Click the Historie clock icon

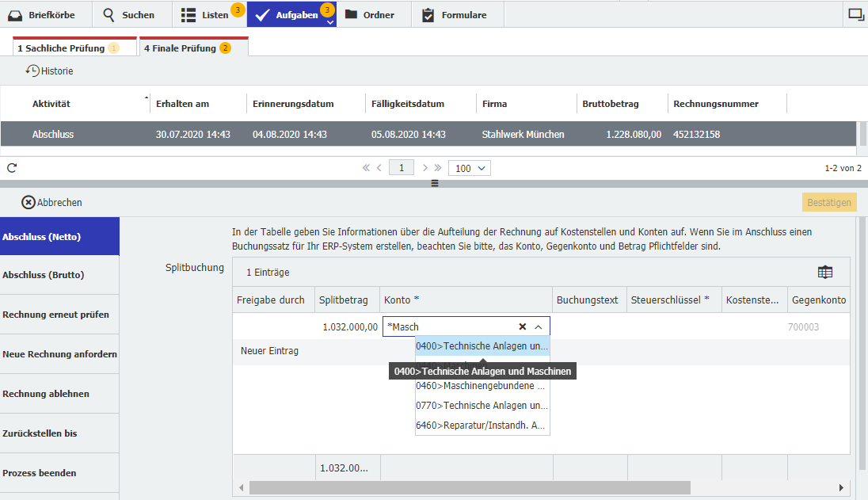point(32,71)
